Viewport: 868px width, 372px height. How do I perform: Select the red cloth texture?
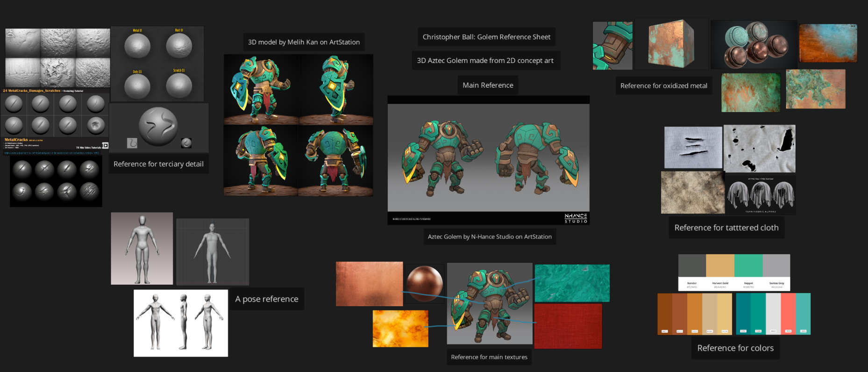[568, 326]
